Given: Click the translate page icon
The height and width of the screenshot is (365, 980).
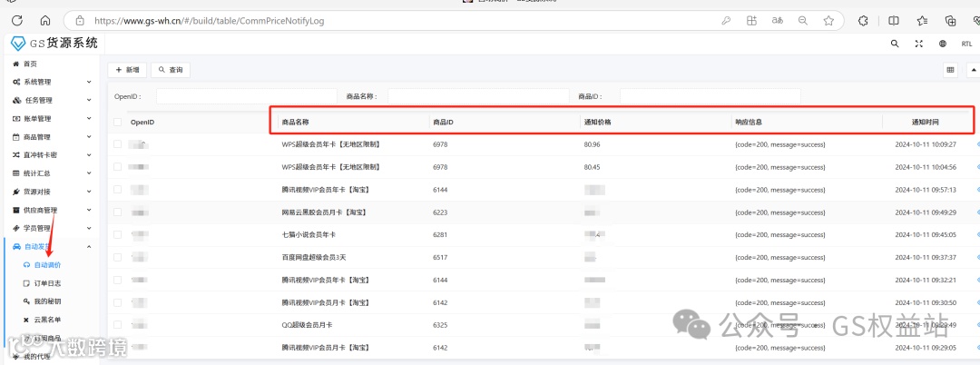Looking at the screenshot, I should [778, 21].
